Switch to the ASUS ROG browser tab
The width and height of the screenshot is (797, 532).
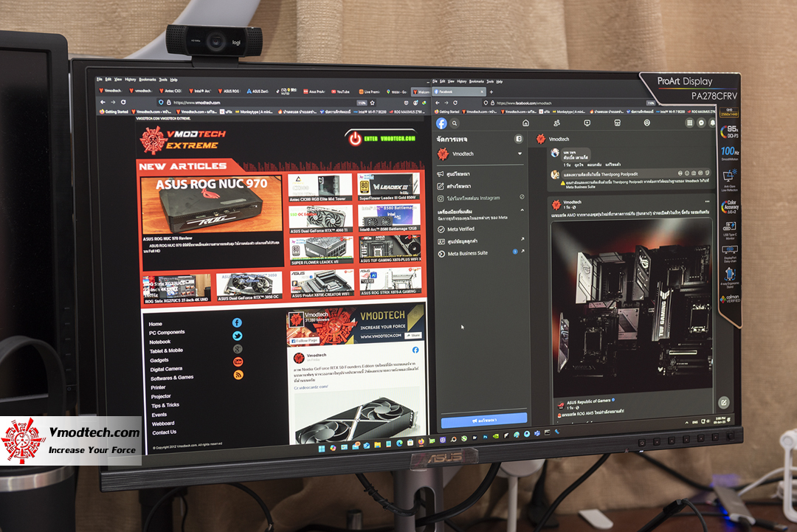click(228, 91)
